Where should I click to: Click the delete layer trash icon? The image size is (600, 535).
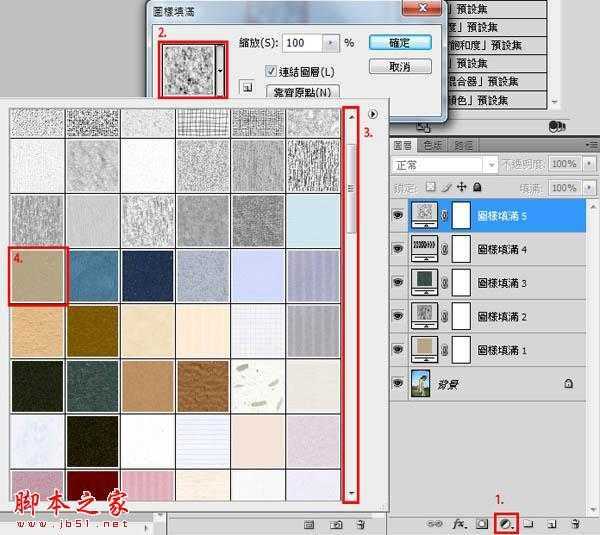[x=575, y=522]
